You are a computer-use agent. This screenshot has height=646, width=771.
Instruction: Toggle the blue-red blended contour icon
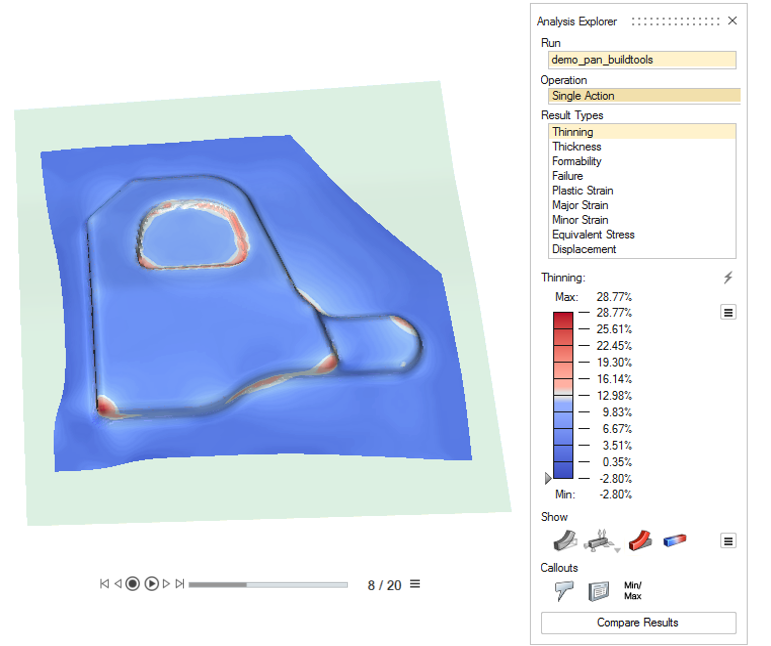point(674,541)
